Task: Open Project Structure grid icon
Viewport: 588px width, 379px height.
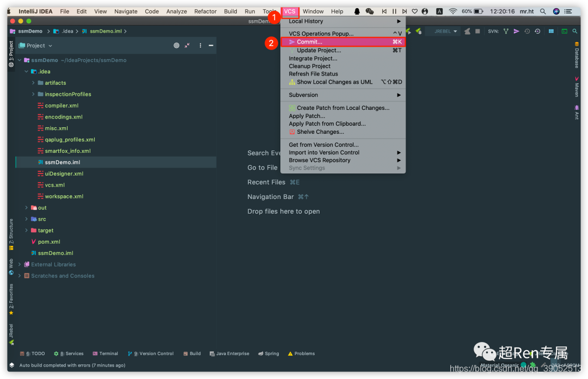Action: [551, 32]
